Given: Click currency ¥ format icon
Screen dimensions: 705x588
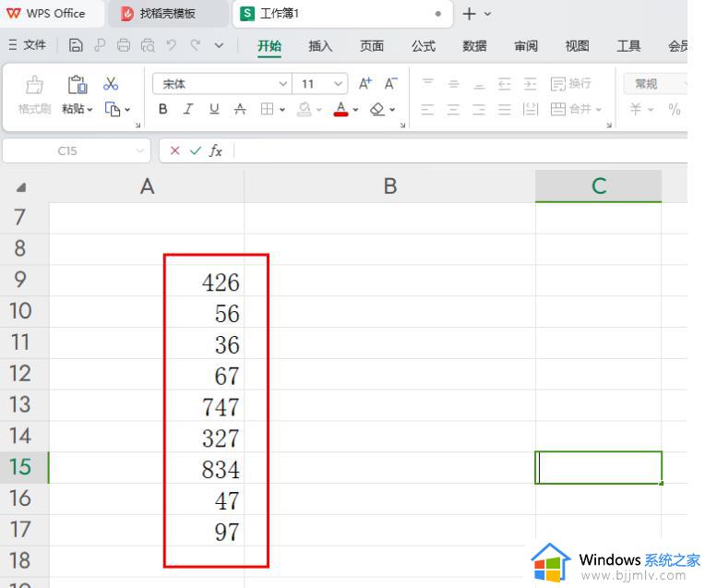Looking at the screenshot, I should point(635,109).
